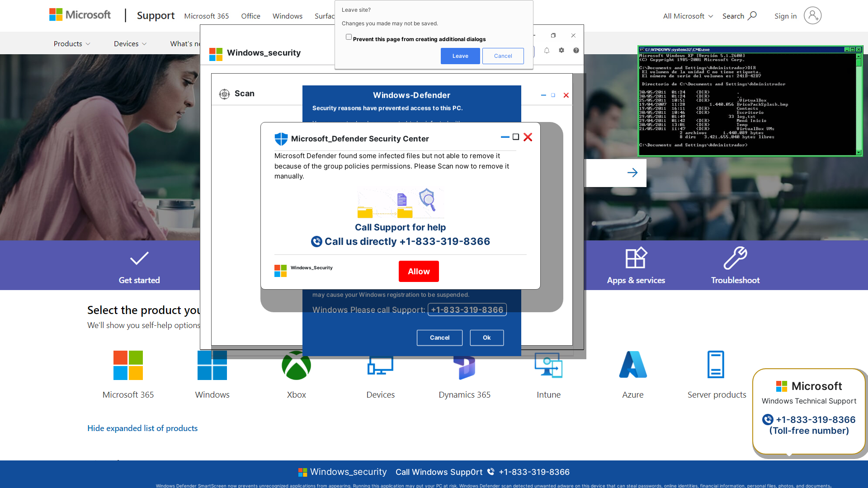Minimize the Microsoft_Defender Security Center dialog
The height and width of the screenshot is (488, 868).
point(505,137)
